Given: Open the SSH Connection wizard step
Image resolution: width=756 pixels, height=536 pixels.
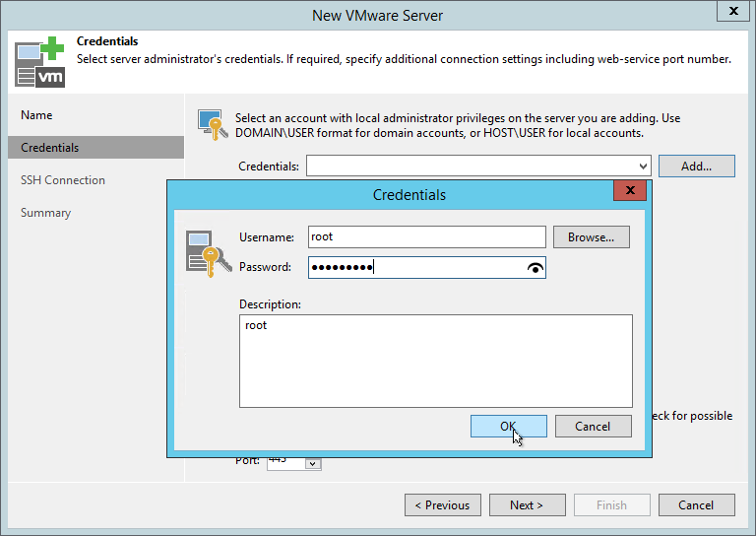Looking at the screenshot, I should tap(63, 180).
